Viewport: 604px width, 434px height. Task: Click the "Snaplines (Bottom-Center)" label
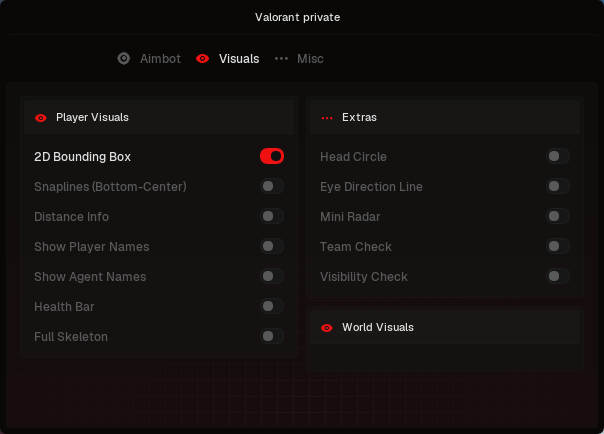point(110,187)
